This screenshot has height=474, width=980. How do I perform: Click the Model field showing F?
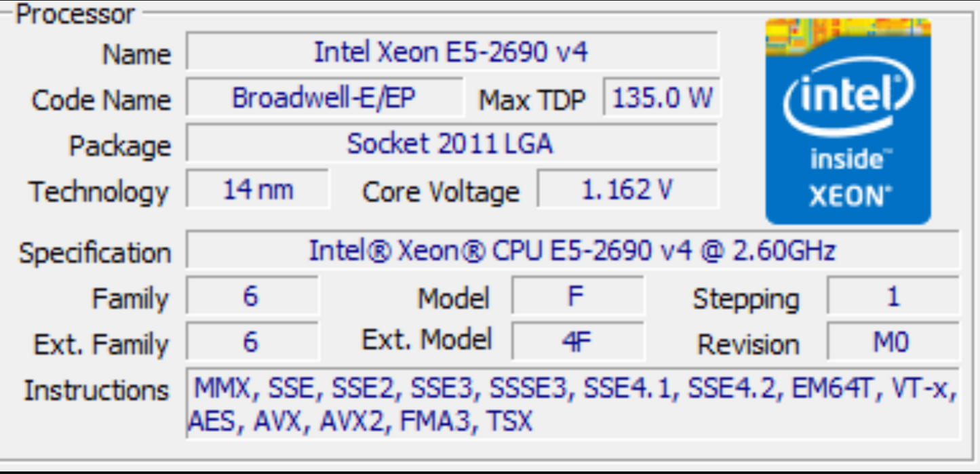coord(576,297)
